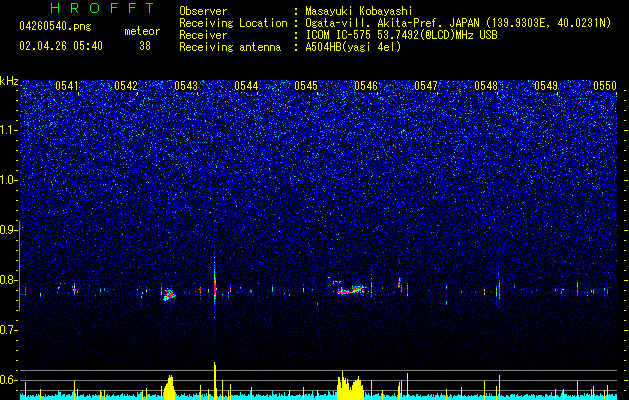Click the meteor count value 38
This screenshot has width=629, height=400.
(x=145, y=46)
